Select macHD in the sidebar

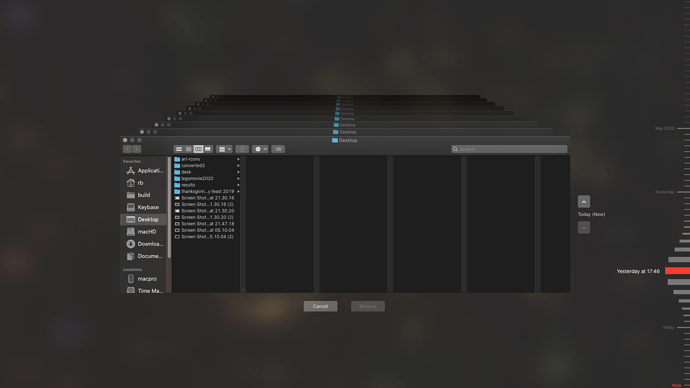pyautogui.click(x=143, y=231)
